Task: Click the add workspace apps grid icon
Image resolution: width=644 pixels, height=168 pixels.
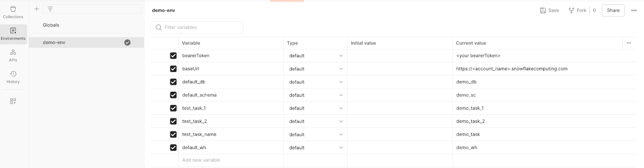Action: point(13,101)
